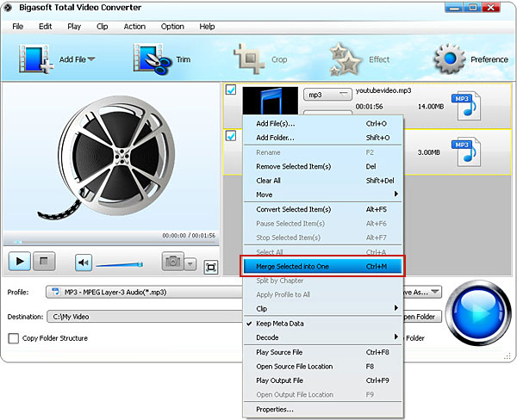This screenshot has height=420, width=517.
Task: Expand the Save As dropdown arrow
Action: [435, 292]
